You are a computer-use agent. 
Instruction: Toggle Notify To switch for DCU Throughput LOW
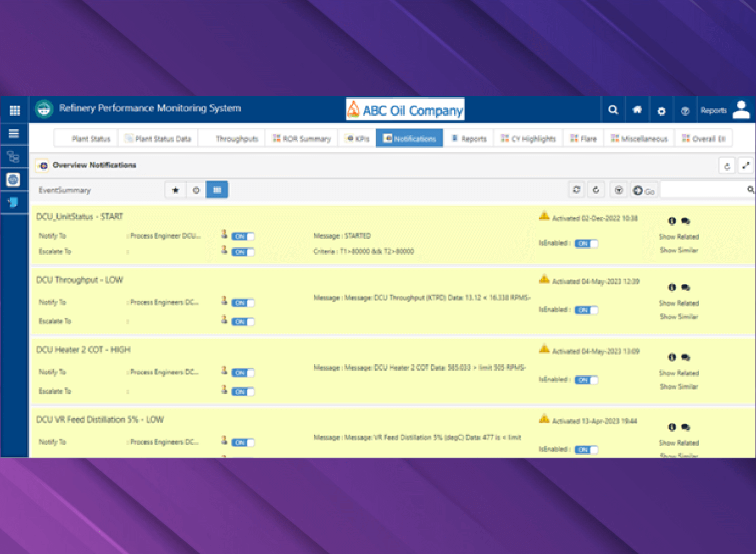[x=243, y=303]
